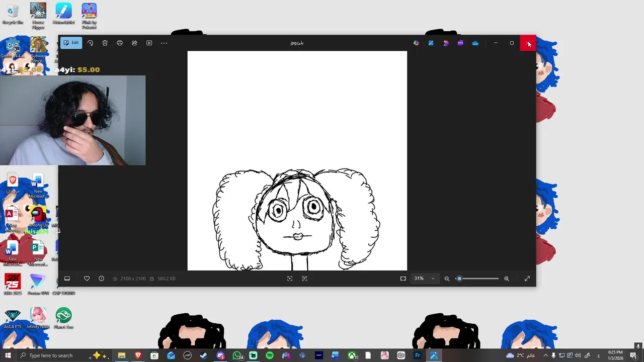The height and width of the screenshot is (362, 644).
Task: Click the zoom in magnifier
Action: 507,279
